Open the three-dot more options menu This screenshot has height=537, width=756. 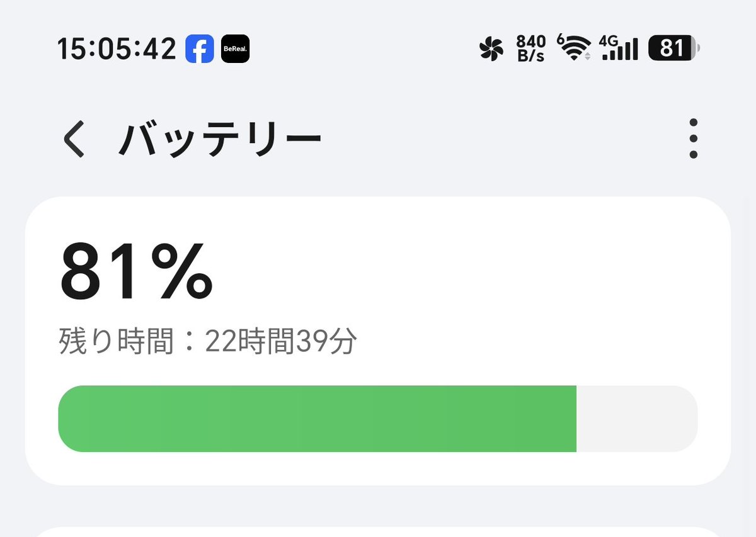[693, 138]
